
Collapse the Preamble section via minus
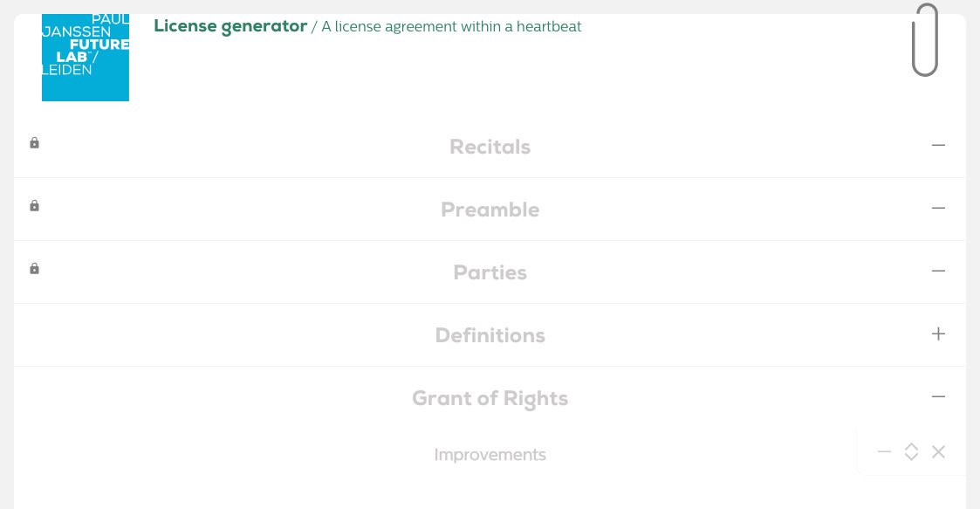point(938,208)
